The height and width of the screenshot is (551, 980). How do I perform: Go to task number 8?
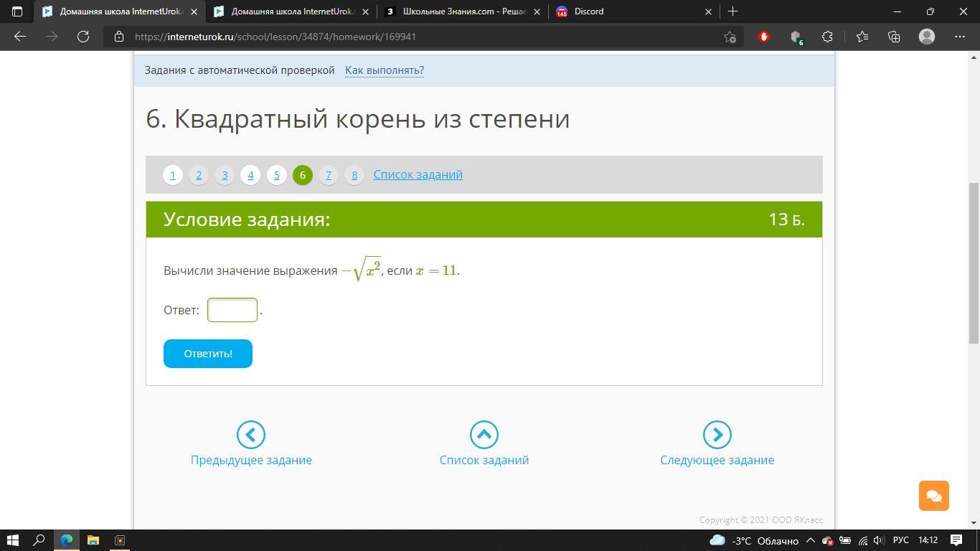(x=354, y=175)
